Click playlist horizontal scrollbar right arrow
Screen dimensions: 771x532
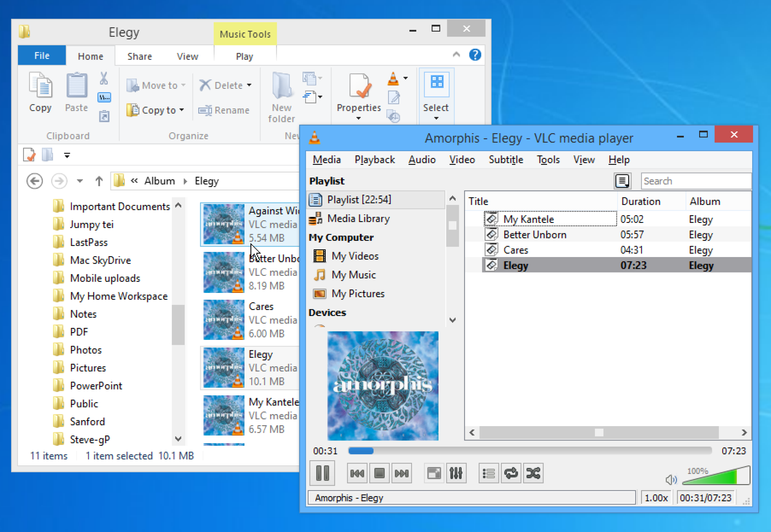coord(744,433)
